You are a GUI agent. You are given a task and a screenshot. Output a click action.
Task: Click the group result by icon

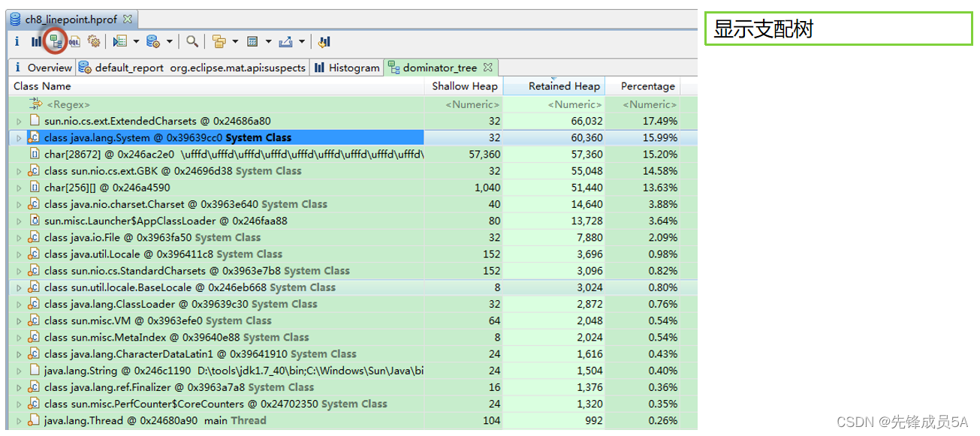pos(219,42)
